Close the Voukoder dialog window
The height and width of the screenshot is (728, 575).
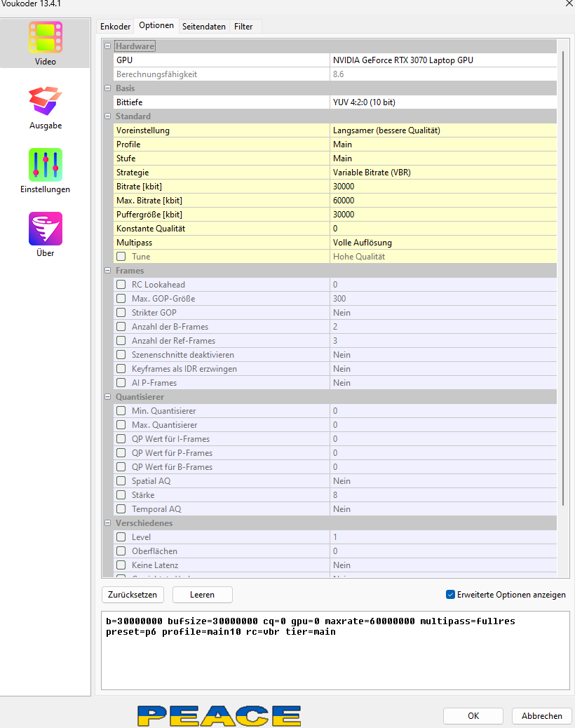(568, 4)
